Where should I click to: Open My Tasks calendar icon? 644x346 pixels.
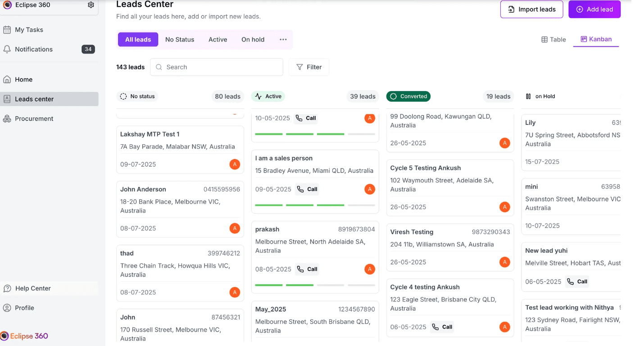[x=7, y=30]
